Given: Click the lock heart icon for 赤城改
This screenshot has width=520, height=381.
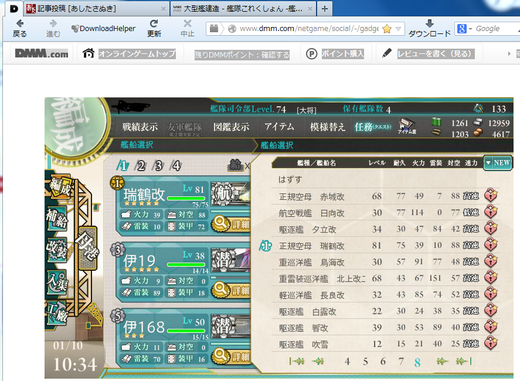Looking at the screenshot, I should point(491,196).
